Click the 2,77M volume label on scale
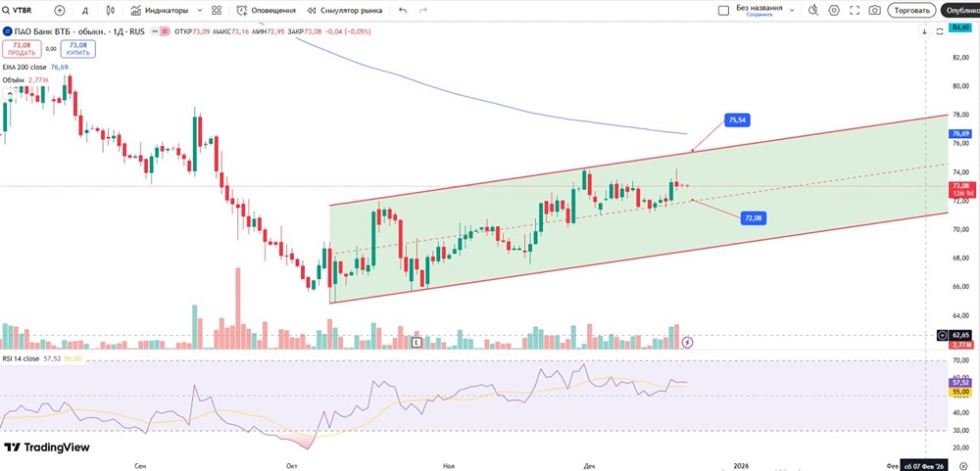The height and width of the screenshot is (471, 980). [960, 345]
